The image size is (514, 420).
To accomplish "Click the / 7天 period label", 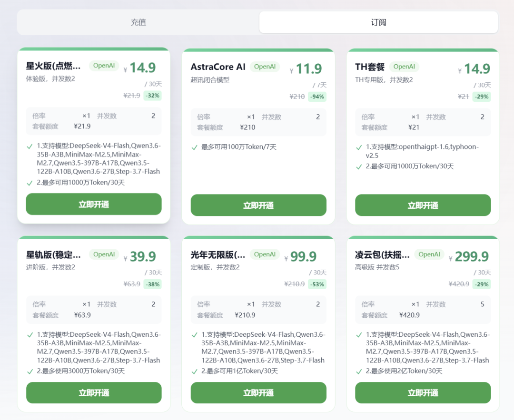I will tap(320, 85).
